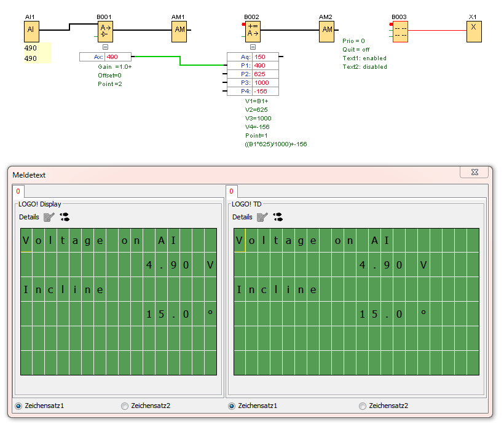Open tab 0 in the LOGO! Display panel
Image resolution: width=504 pixels, height=424 pixels.
[18, 191]
